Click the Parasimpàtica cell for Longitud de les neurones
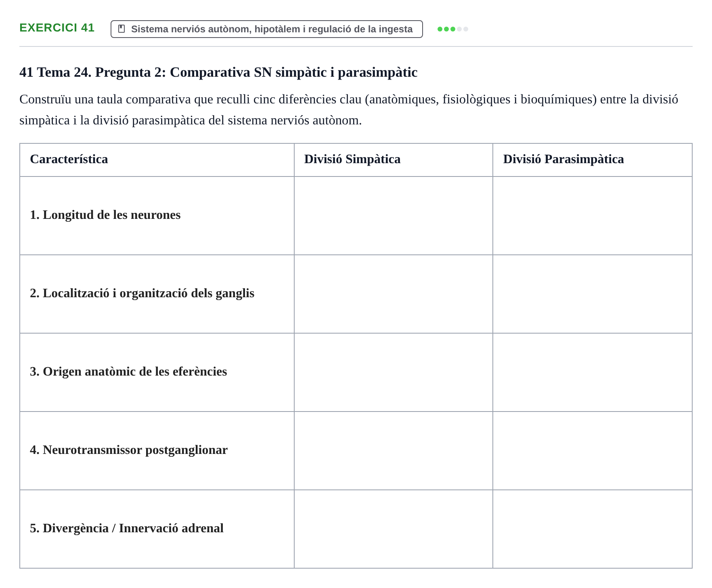 click(593, 216)
